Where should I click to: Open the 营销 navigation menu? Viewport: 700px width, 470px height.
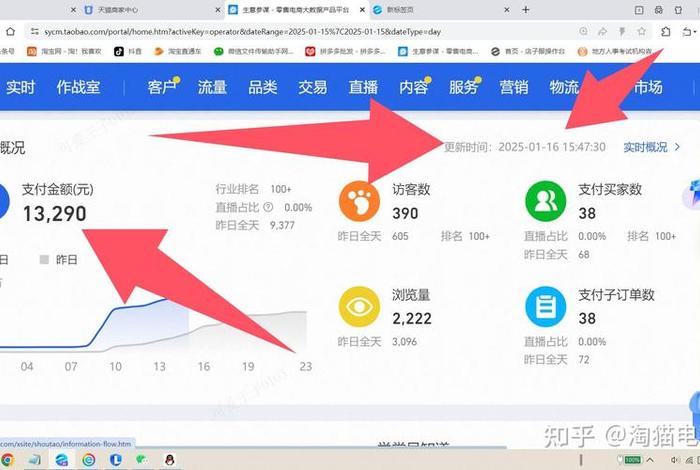click(514, 87)
